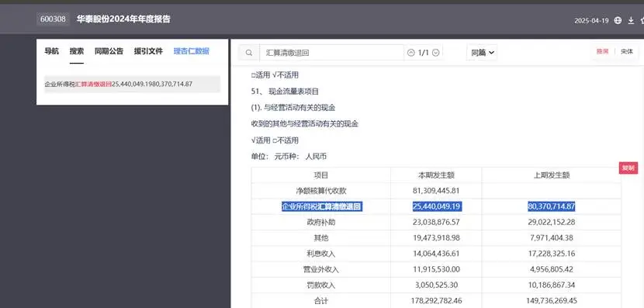Click the 本期发生额 column header
The height and width of the screenshot is (308, 644).
(x=436, y=175)
